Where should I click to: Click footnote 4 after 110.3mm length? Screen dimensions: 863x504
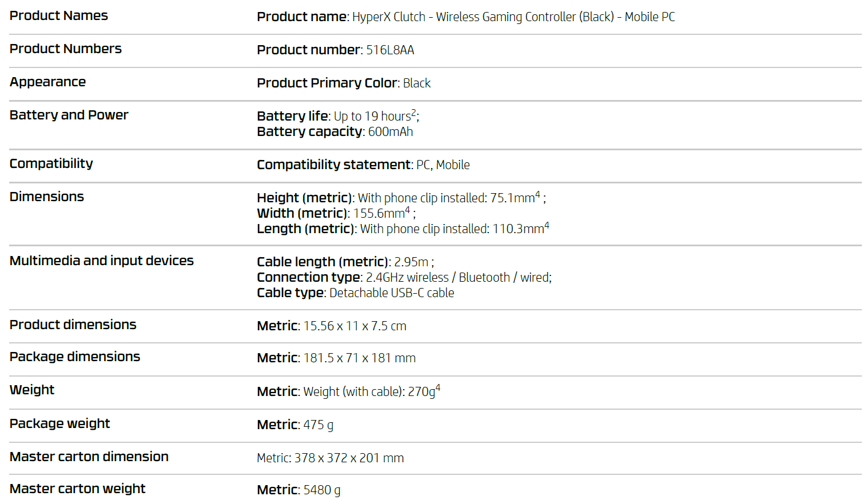pyautogui.click(x=547, y=225)
